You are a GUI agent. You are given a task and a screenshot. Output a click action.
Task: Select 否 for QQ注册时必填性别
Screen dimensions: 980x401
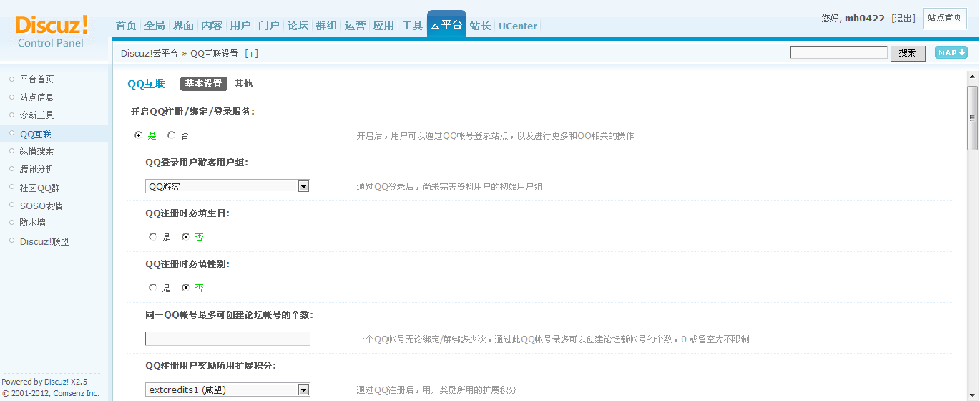pyautogui.click(x=185, y=288)
